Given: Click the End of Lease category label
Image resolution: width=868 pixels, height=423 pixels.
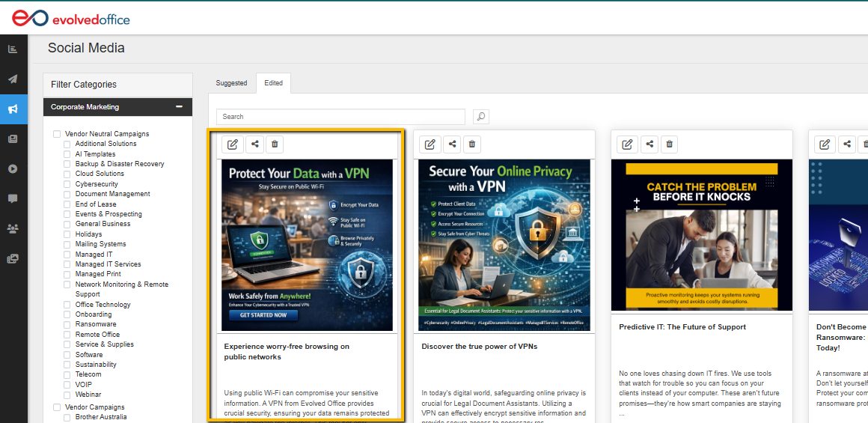Looking at the screenshot, I should (97, 204).
